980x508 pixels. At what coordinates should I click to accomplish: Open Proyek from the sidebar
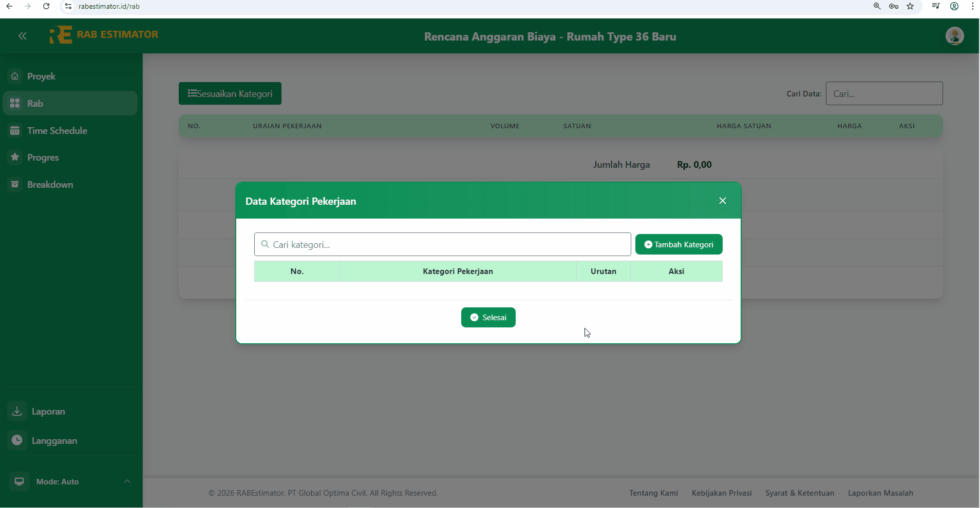41,76
